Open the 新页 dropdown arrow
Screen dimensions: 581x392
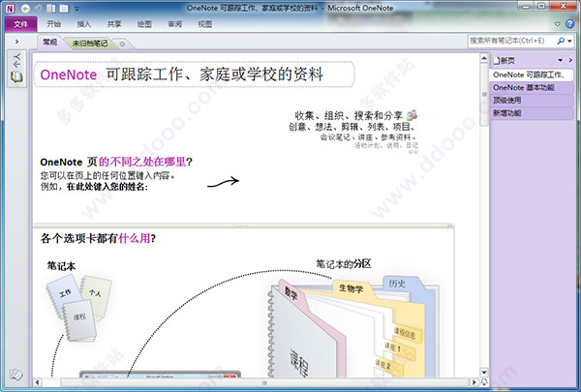(561, 60)
